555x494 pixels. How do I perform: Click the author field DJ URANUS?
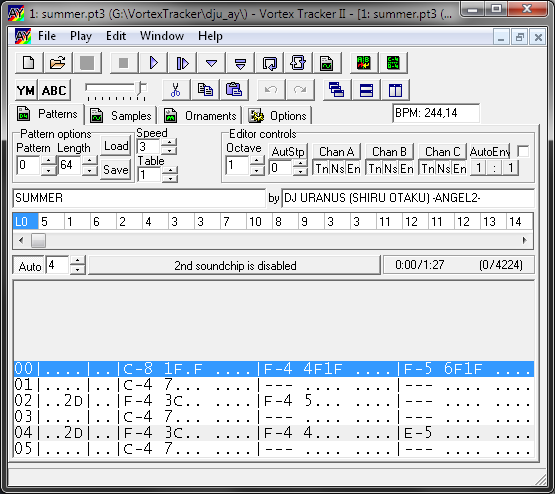point(408,198)
